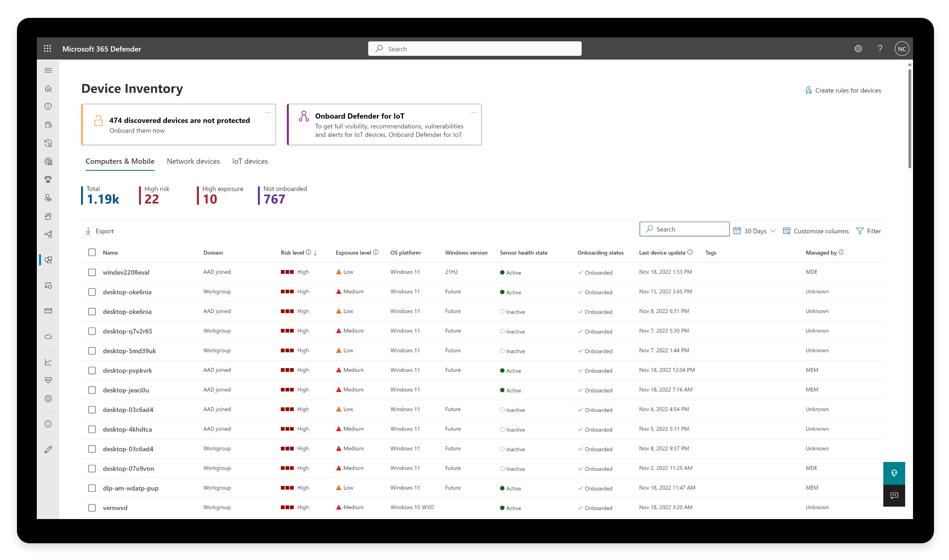The height and width of the screenshot is (560, 949).
Task: Check the box for desktop-pvpkvrk
Action: pyautogui.click(x=92, y=371)
